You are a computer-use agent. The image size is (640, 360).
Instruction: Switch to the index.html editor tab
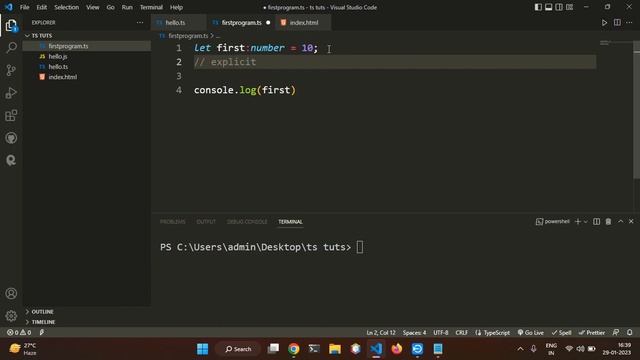click(304, 23)
